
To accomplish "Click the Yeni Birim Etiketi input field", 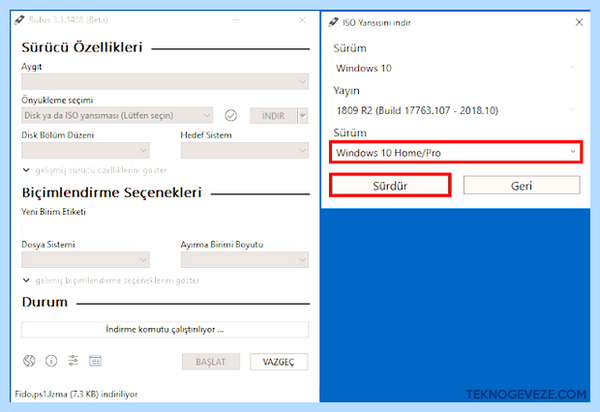I will (x=165, y=227).
